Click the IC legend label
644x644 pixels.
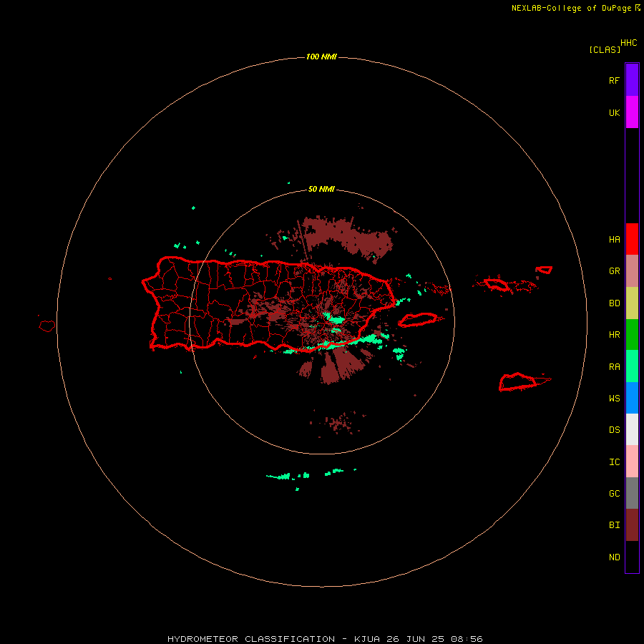tap(614, 462)
